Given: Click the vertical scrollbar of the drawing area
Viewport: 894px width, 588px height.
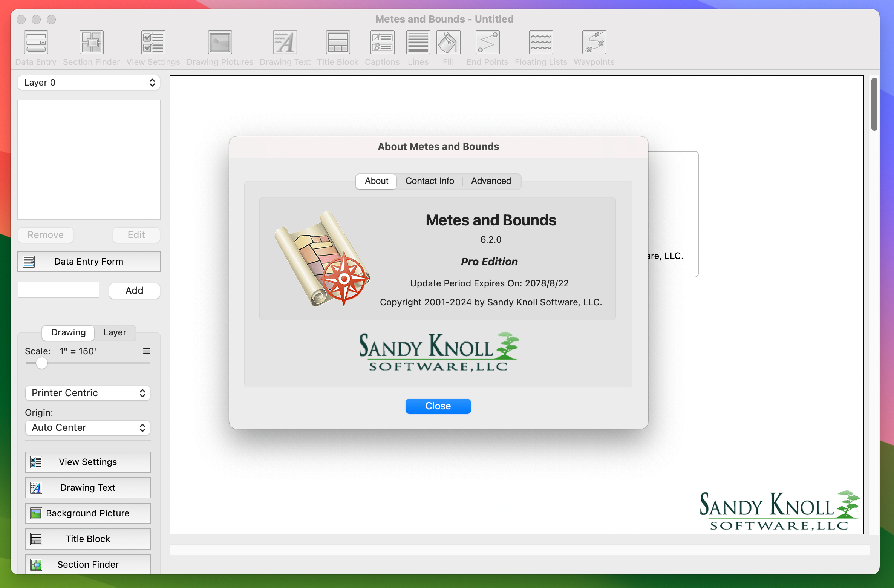Looking at the screenshot, I should (874, 104).
